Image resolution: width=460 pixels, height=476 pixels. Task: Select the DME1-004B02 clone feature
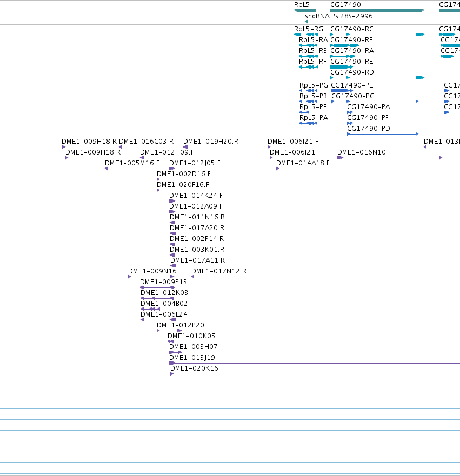click(150, 309)
